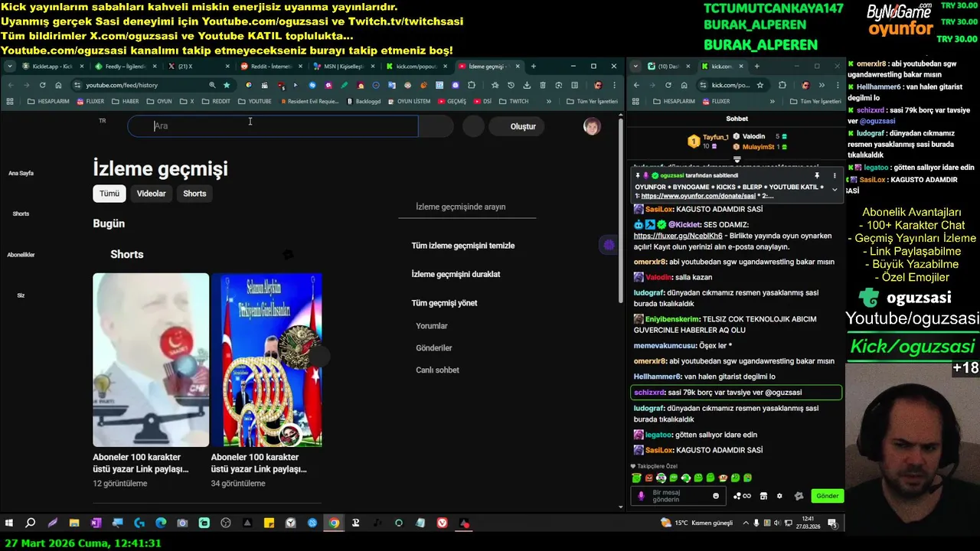Collapse the gift leaderboard handle under Sohbet
The height and width of the screenshot is (551, 980).
click(x=737, y=160)
